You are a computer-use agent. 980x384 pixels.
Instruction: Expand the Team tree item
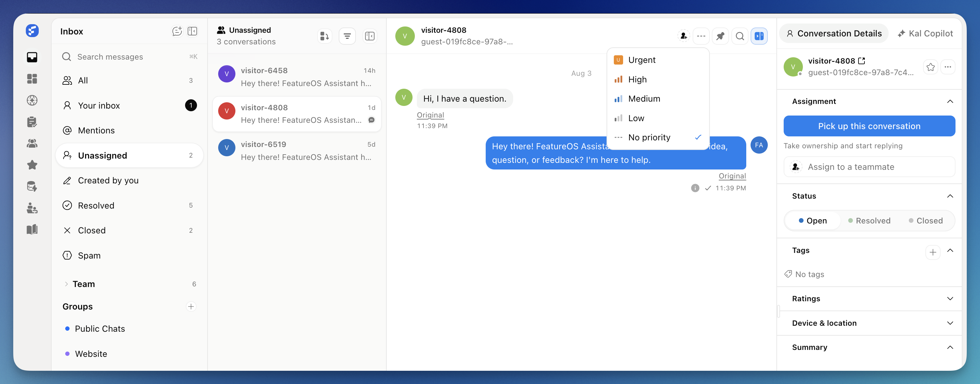(67, 284)
